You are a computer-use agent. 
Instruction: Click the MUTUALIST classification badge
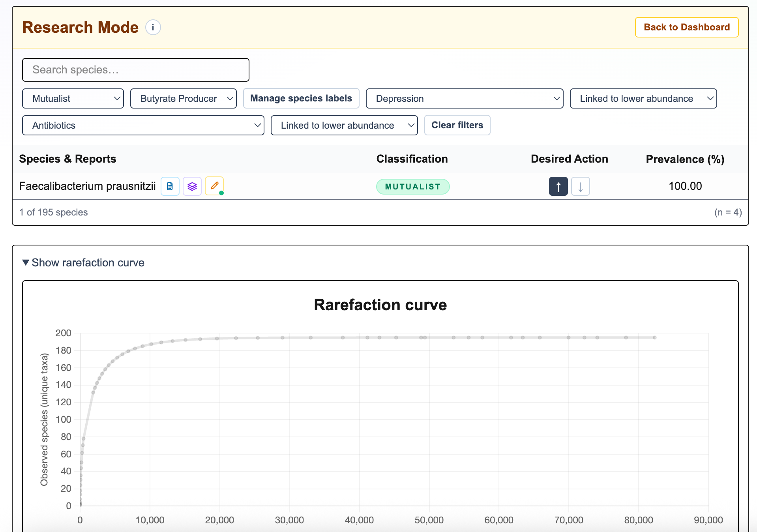pyautogui.click(x=412, y=187)
